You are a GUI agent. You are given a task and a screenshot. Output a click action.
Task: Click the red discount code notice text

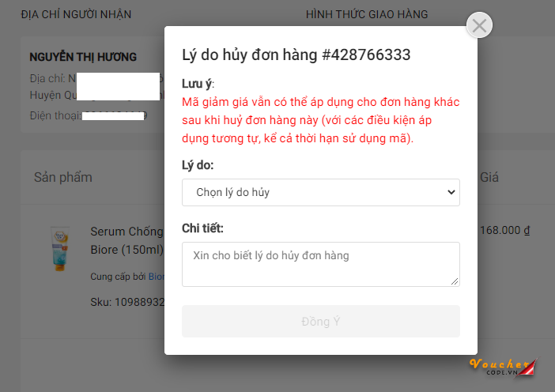point(320,120)
